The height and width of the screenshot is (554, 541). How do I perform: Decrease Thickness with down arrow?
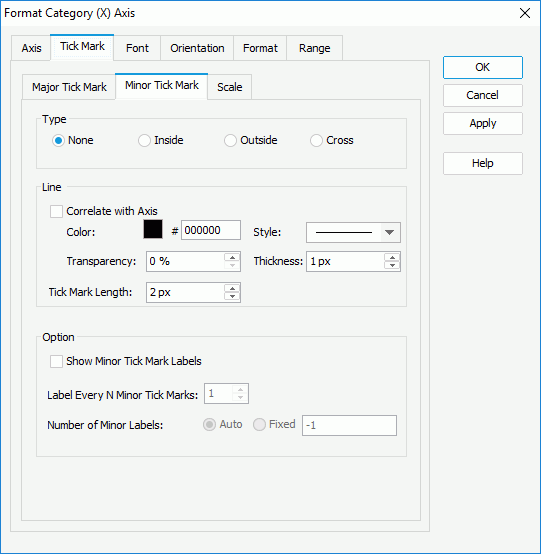pos(392,266)
